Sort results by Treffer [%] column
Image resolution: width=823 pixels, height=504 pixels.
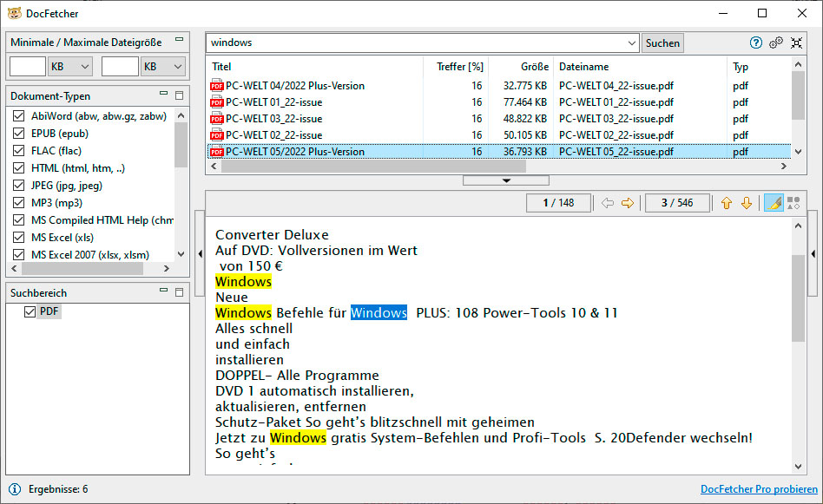460,67
